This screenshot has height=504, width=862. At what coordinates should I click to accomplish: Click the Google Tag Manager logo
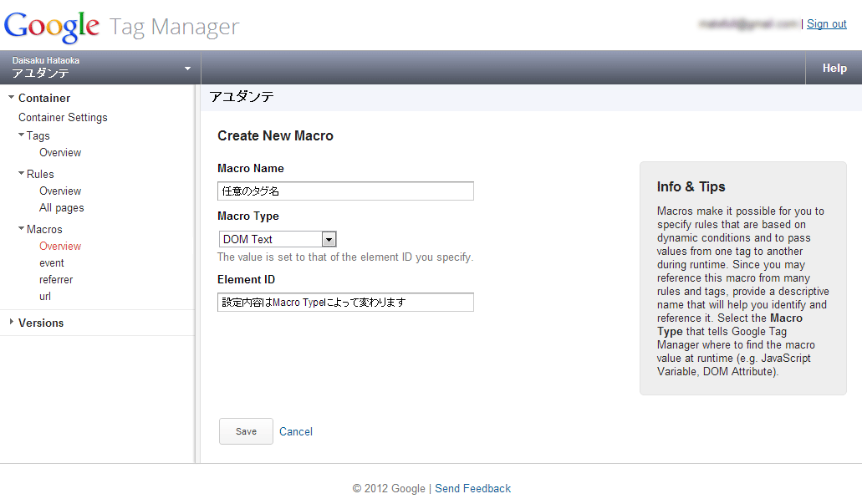point(121,26)
